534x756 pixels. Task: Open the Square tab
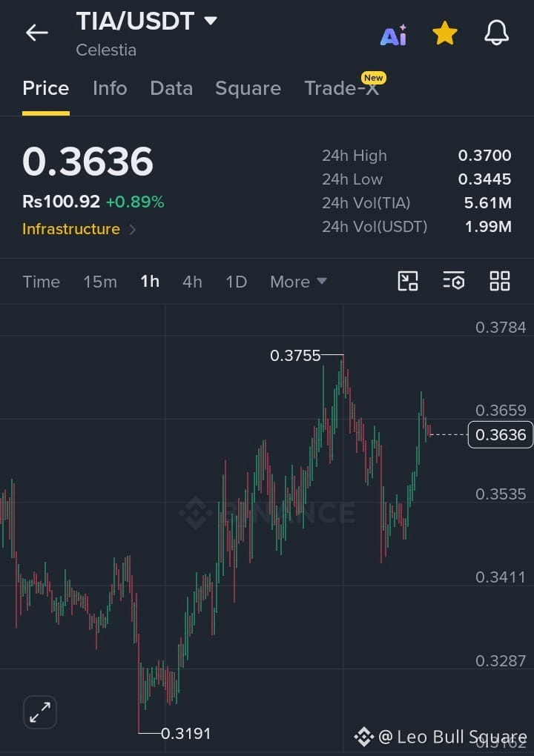(x=248, y=88)
